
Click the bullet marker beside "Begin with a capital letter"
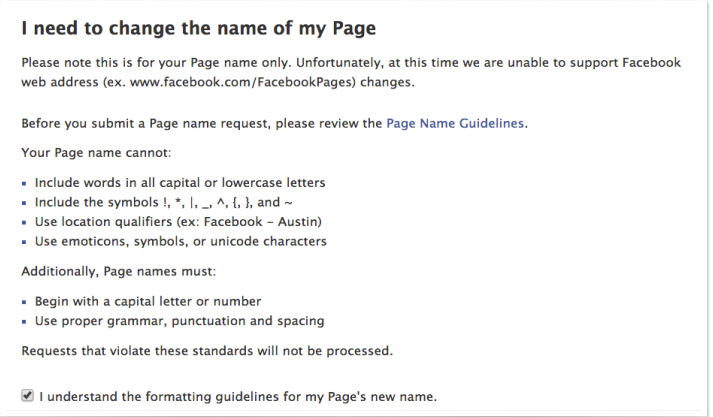pyautogui.click(x=24, y=302)
